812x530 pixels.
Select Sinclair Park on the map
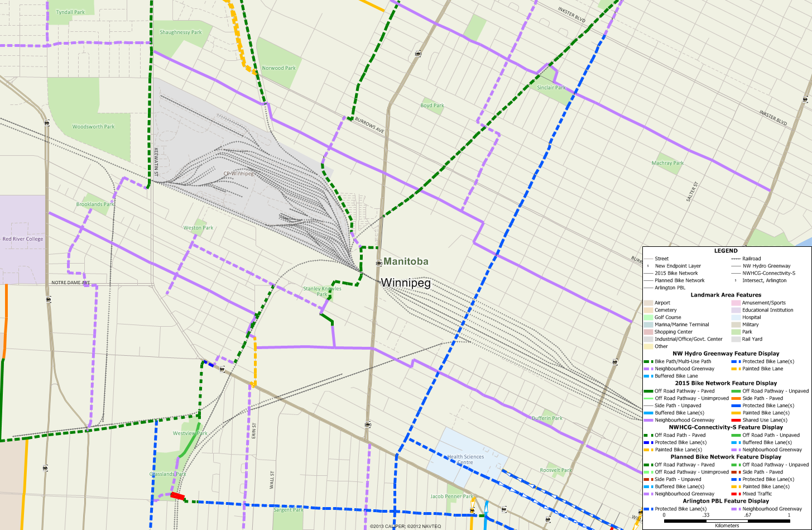(551, 88)
